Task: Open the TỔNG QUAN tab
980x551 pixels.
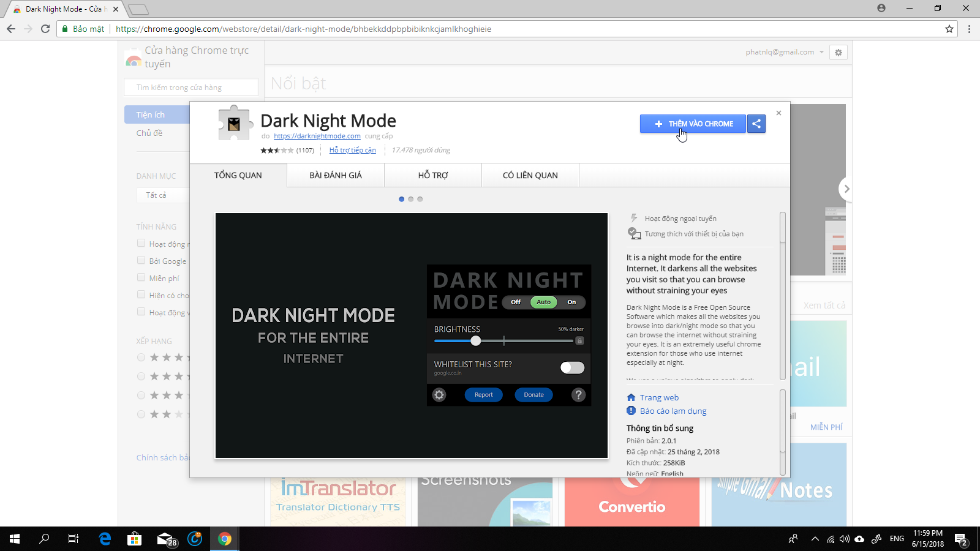Action: click(238, 175)
